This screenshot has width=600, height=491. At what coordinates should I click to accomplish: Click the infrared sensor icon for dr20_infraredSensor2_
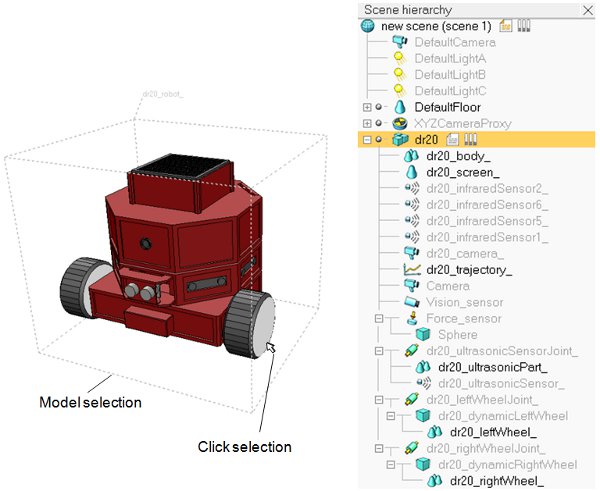412,188
